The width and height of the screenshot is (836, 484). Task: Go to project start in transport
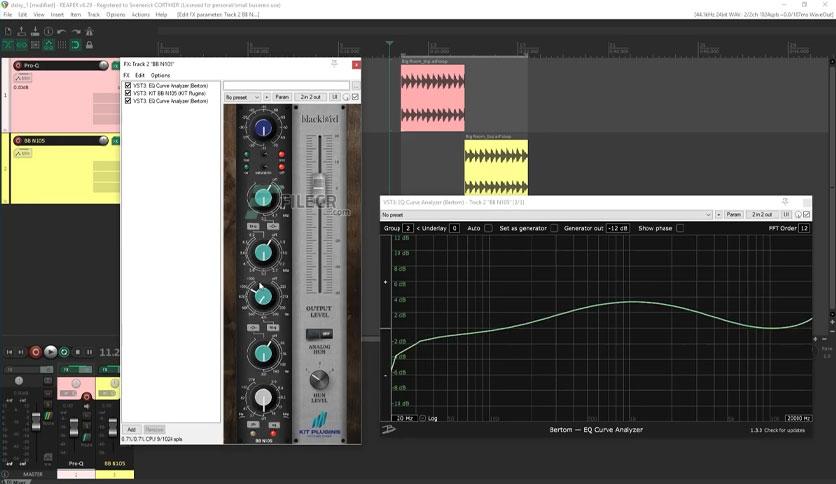9,352
